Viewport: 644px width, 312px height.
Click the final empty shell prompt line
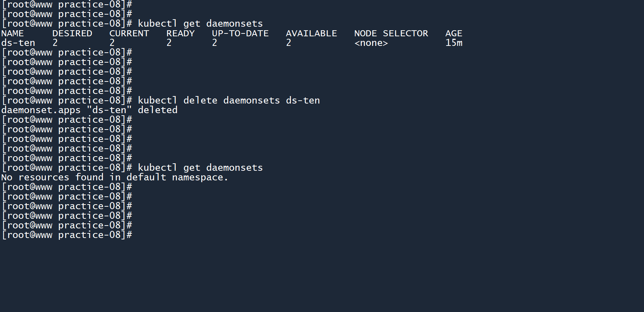[67, 235]
